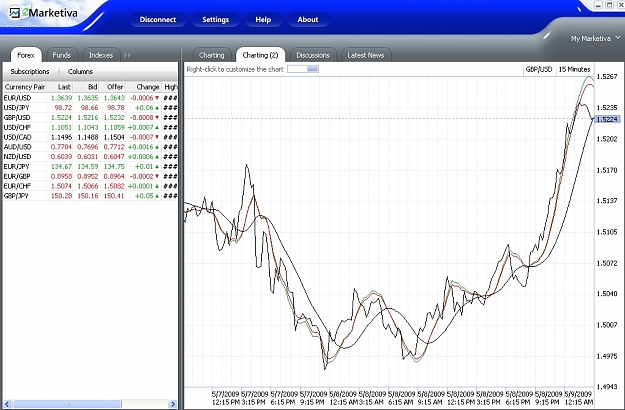Select the NZD/USD row
625x410 pixels.
pyautogui.click(x=90, y=157)
